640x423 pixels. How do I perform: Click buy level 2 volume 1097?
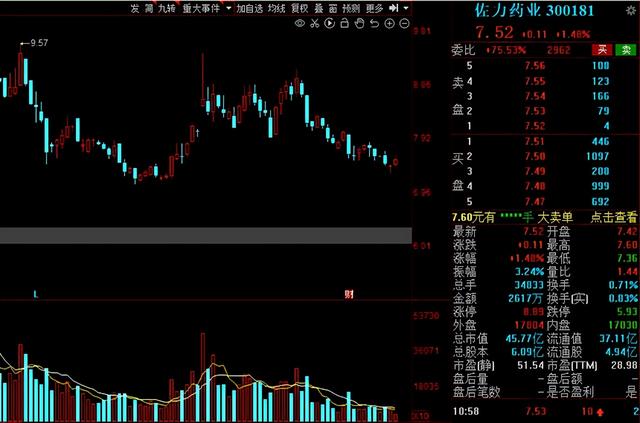coord(598,156)
